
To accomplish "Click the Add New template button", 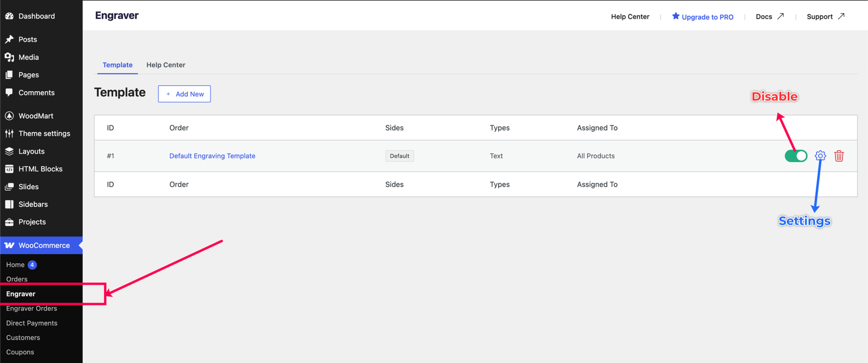I will tap(184, 94).
